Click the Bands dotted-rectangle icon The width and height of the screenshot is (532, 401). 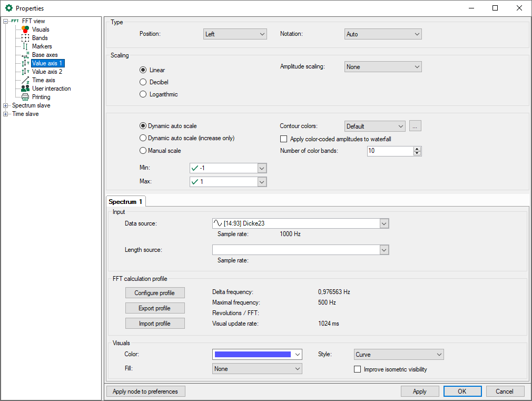(25, 38)
